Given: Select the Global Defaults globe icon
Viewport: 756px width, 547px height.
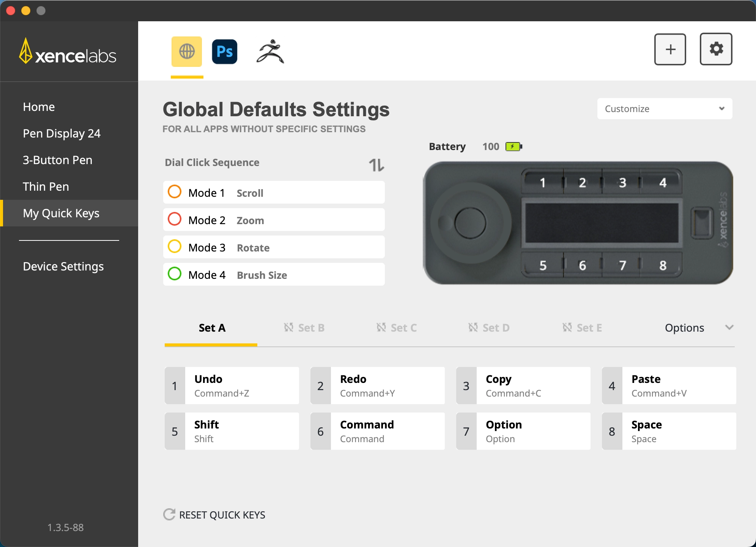Looking at the screenshot, I should (x=187, y=52).
